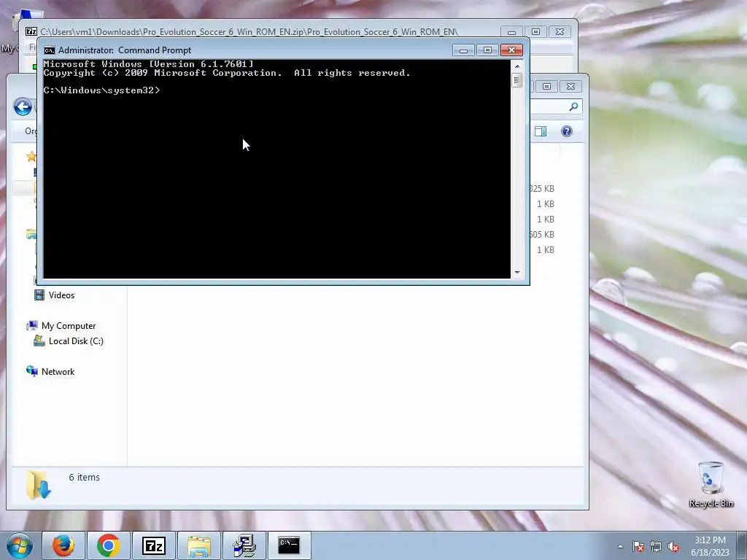The width and height of the screenshot is (747, 560).
Task: Click inside the Command Prompt console area
Action: (276, 169)
